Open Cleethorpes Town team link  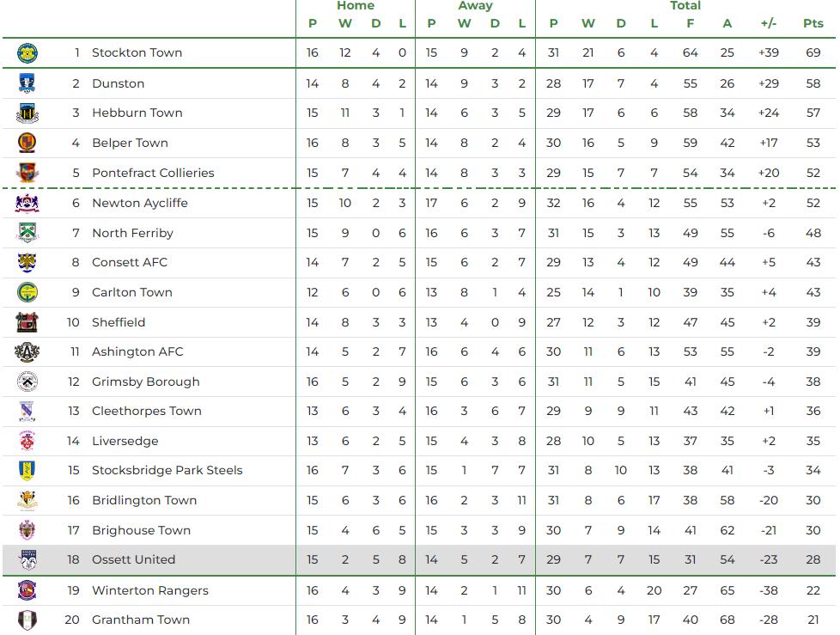[147, 411]
